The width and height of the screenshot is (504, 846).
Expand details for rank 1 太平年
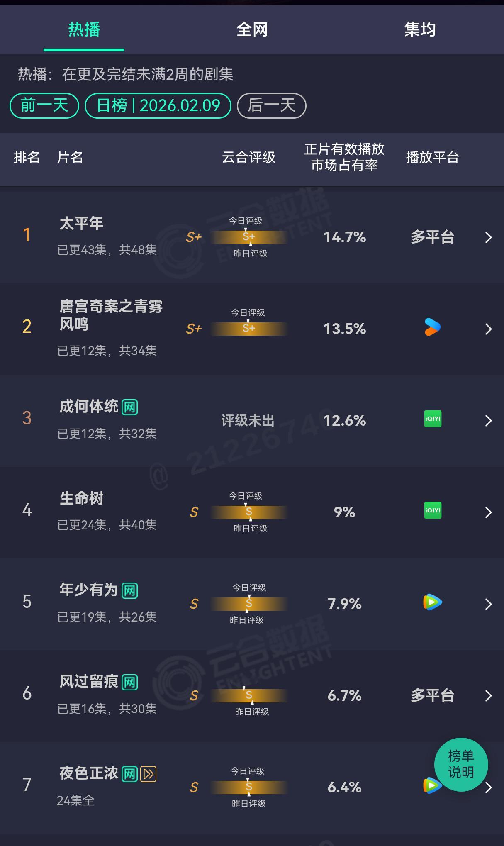pos(488,237)
